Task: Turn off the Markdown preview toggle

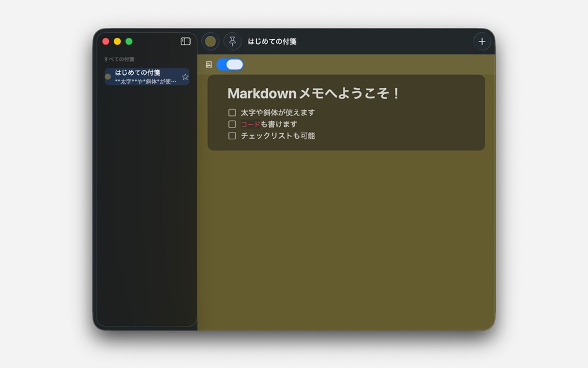Action: 230,64
